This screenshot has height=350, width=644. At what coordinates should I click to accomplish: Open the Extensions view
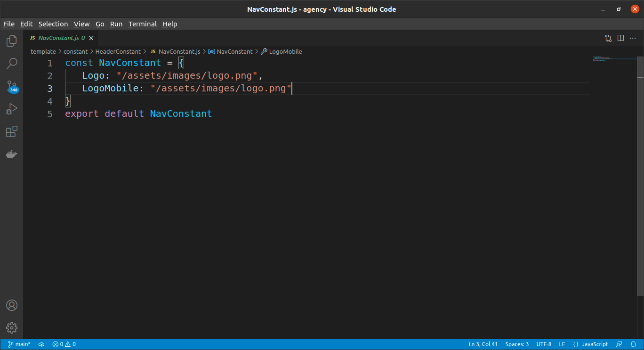click(12, 131)
